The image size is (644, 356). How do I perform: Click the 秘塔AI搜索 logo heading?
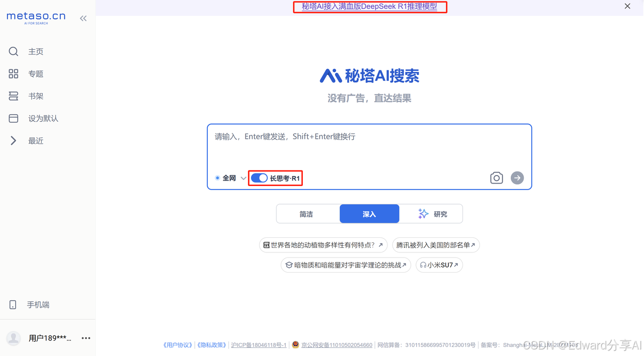(x=369, y=75)
